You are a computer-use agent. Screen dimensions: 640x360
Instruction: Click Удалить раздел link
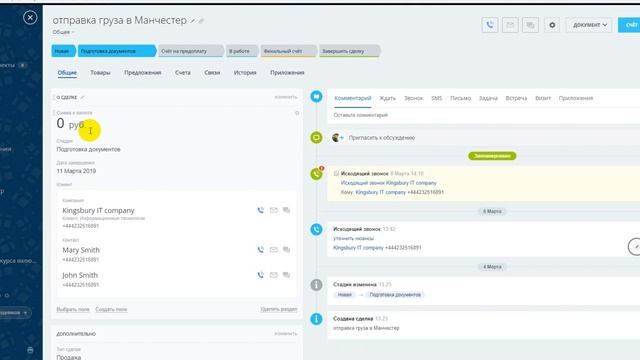tap(279, 309)
